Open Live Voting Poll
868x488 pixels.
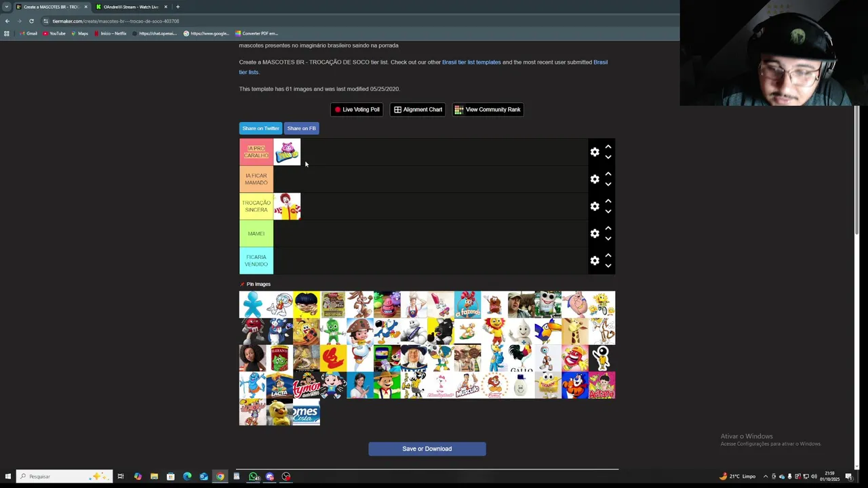click(x=357, y=109)
